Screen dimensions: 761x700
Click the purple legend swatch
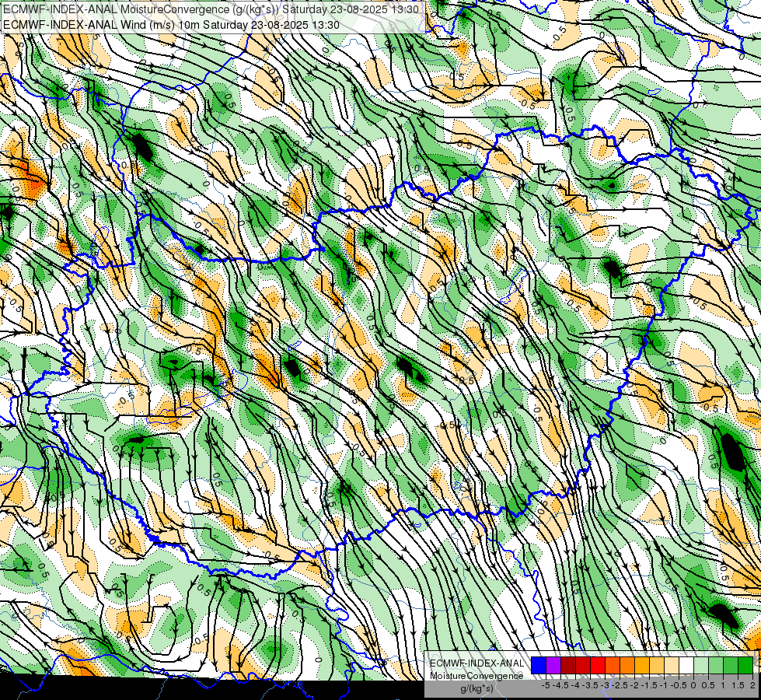(553, 666)
